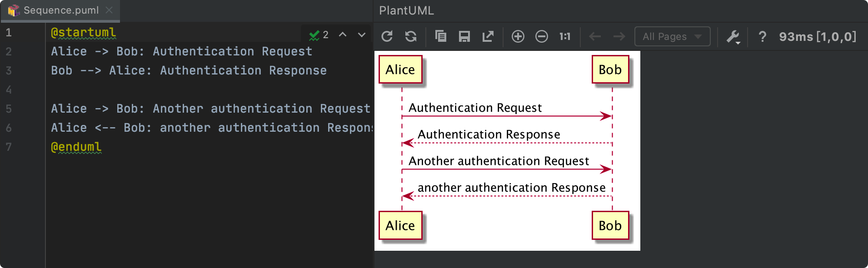This screenshot has width=868, height=268.
Task: Click the Sequence.puml file type icon
Action: point(14,10)
